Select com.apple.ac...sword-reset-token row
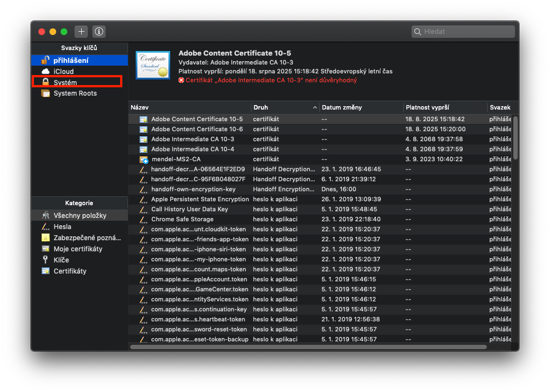This screenshot has height=392, width=550. click(x=320, y=329)
